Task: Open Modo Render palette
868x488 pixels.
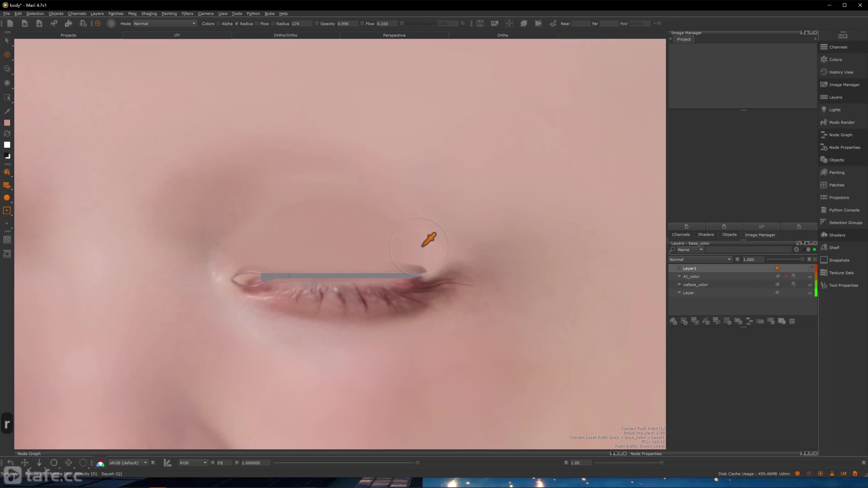Action: (842, 122)
